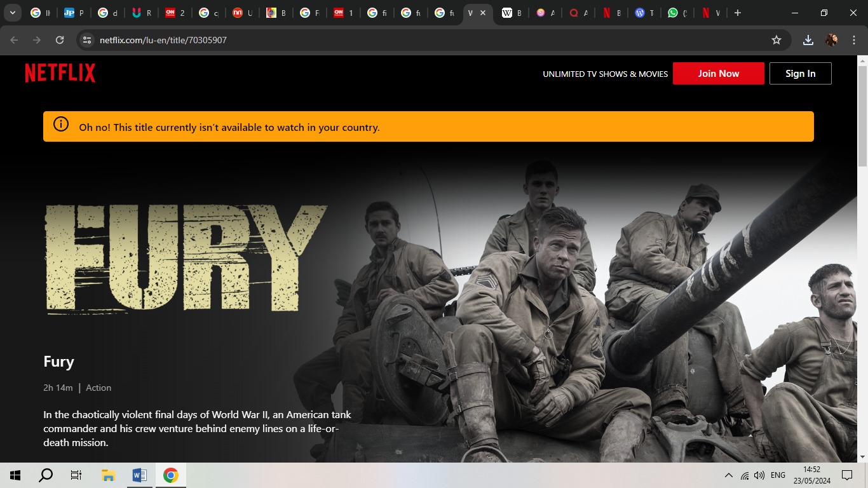This screenshot has height=488, width=868.
Task: Expand the tab search dropdown
Action: click(x=12, y=13)
